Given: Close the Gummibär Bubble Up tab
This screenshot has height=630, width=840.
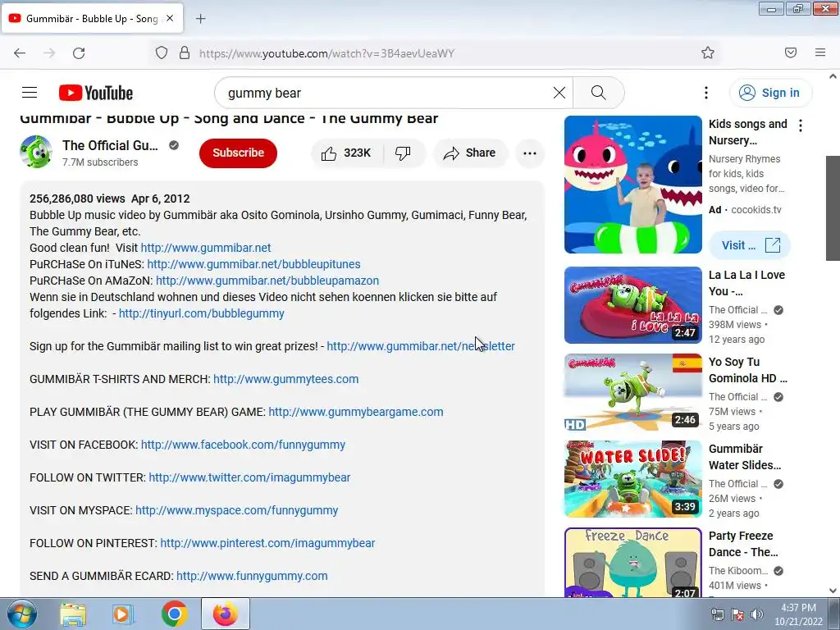Looking at the screenshot, I should pyautogui.click(x=170, y=18).
